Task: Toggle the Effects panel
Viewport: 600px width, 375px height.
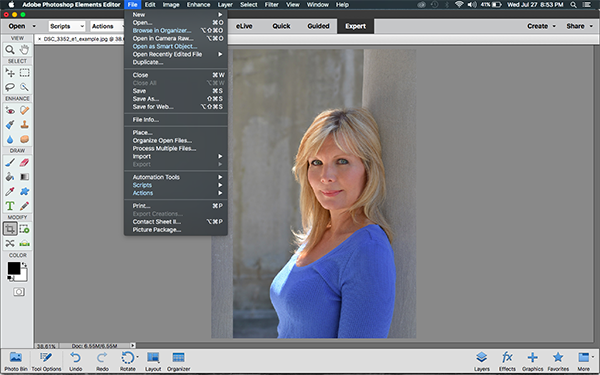Action: tap(507, 361)
